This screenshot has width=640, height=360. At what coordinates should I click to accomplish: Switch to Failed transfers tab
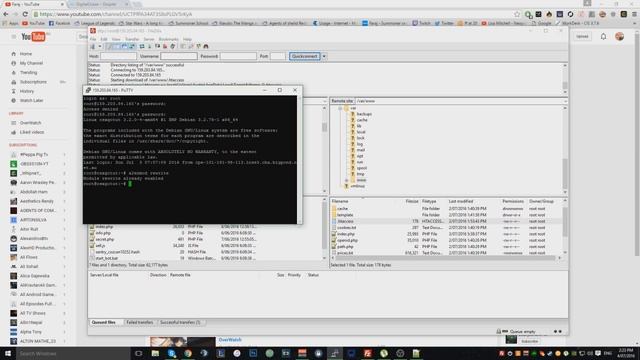140,322
